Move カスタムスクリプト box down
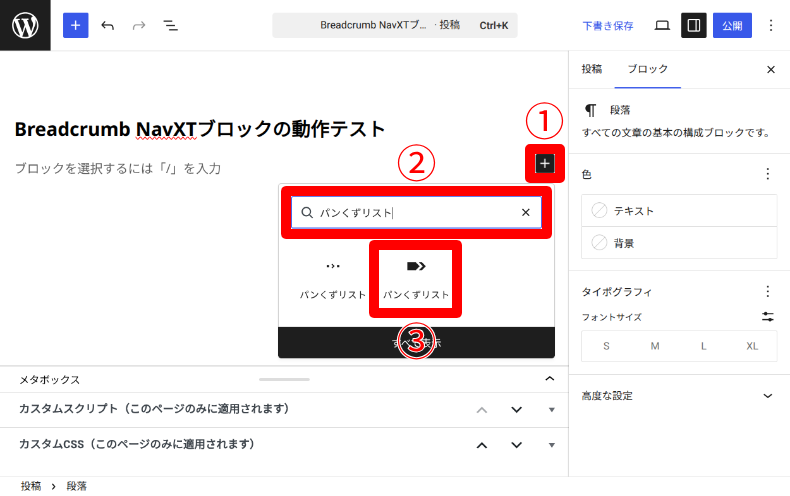 [516, 410]
